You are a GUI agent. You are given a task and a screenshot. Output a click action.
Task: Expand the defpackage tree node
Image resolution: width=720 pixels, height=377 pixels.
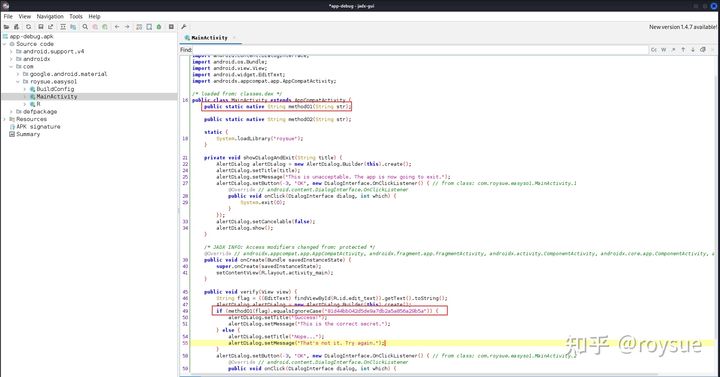[x=11, y=112]
